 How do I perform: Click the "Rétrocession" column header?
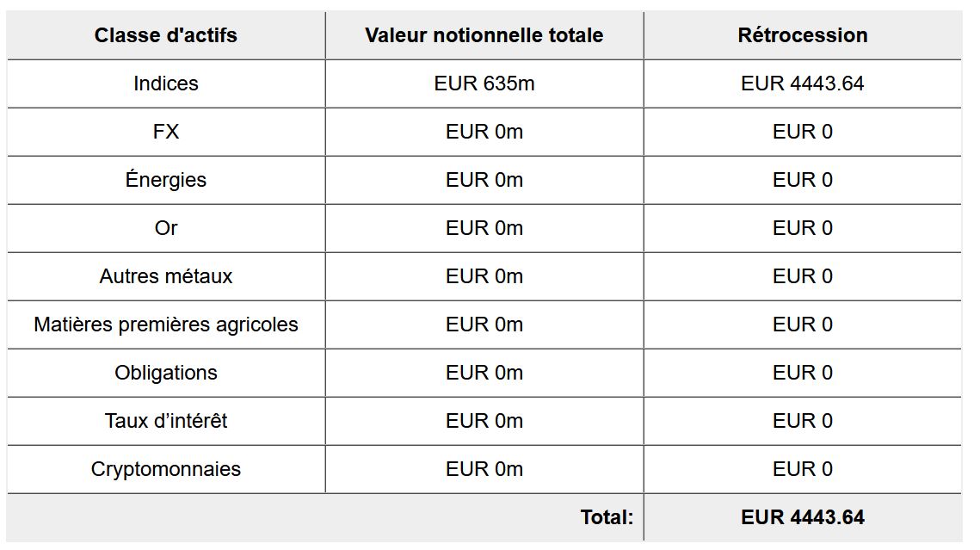click(x=802, y=35)
